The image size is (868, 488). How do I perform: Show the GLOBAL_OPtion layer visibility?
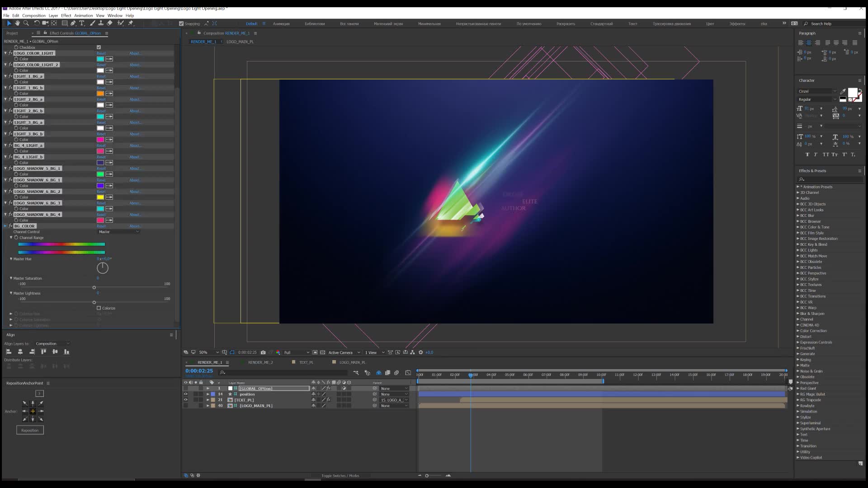point(185,388)
